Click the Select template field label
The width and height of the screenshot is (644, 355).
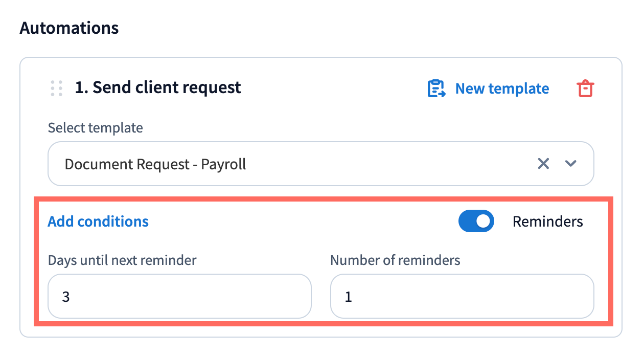(x=95, y=127)
